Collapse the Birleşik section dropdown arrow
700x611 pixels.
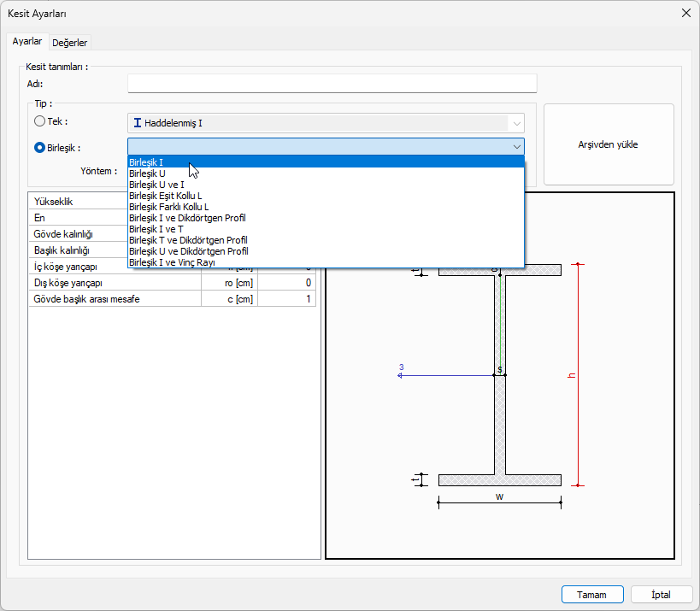516,146
